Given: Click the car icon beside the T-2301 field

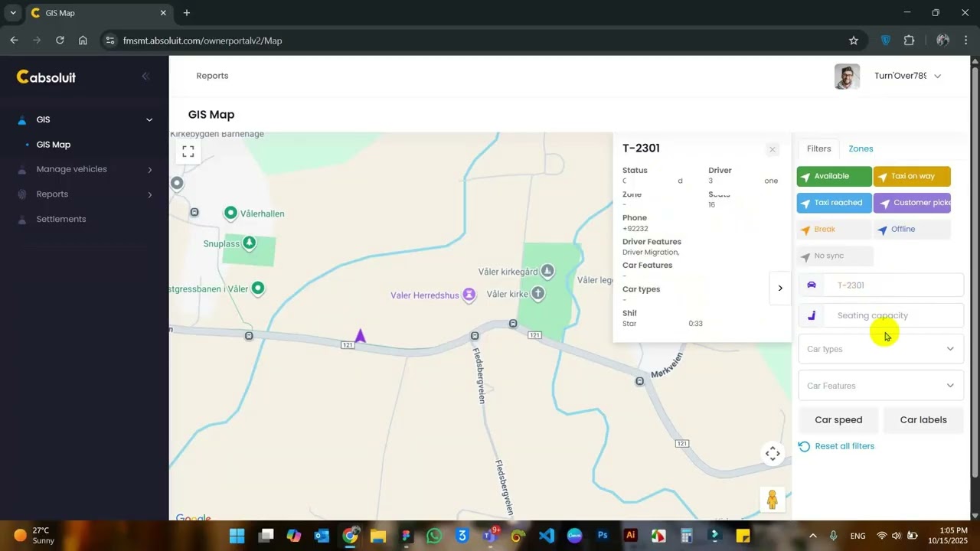Looking at the screenshot, I should (812, 285).
